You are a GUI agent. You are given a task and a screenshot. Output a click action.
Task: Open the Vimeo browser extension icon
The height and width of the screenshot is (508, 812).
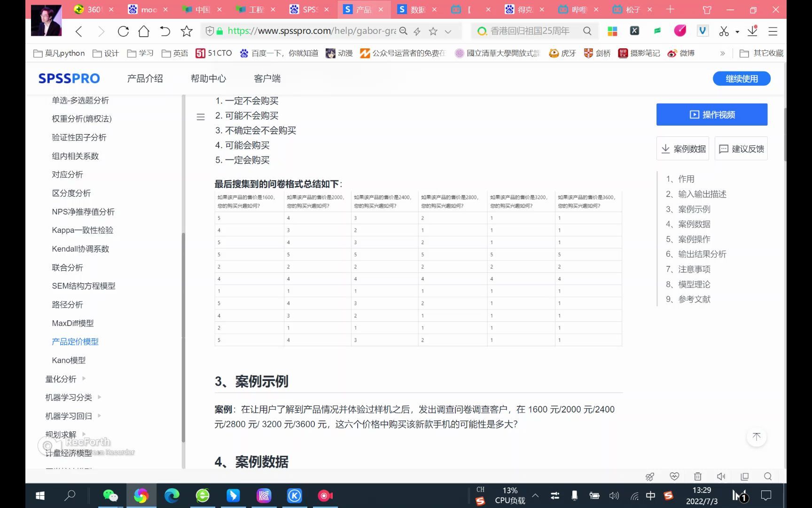pos(702,31)
